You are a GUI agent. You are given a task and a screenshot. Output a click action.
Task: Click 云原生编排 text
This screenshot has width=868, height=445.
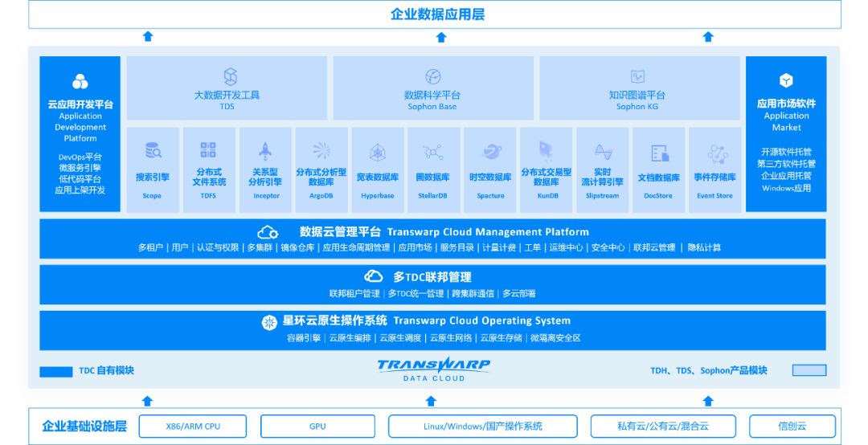350,337
